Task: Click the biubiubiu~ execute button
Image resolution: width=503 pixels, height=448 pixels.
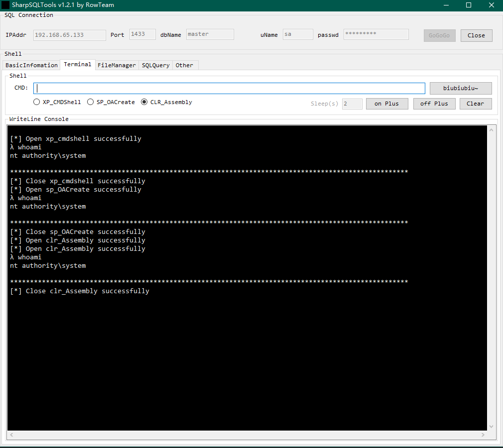Action: click(461, 88)
